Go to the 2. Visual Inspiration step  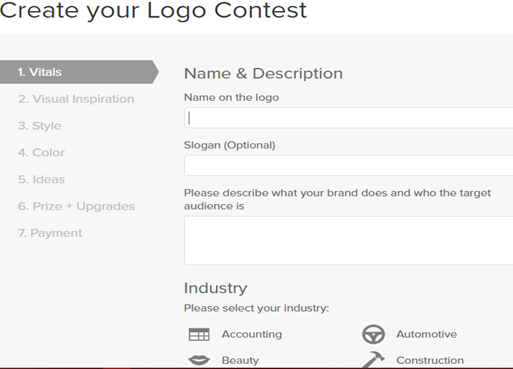coord(76,99)
